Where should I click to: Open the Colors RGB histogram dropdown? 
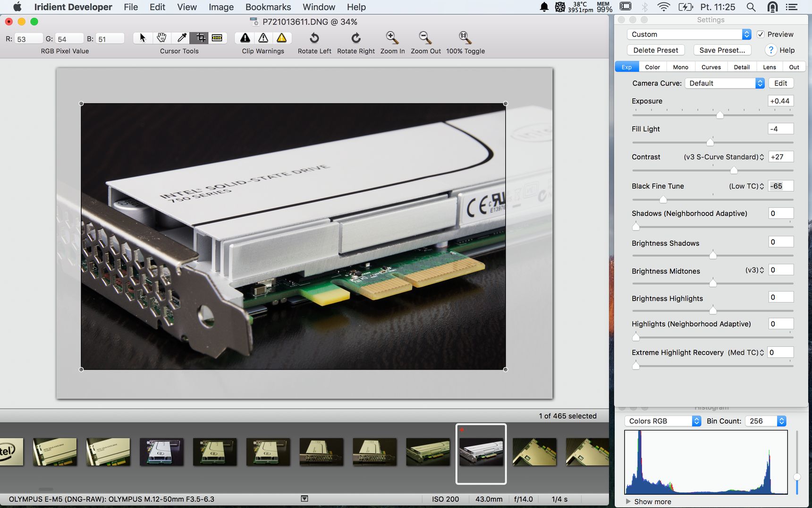663,421
